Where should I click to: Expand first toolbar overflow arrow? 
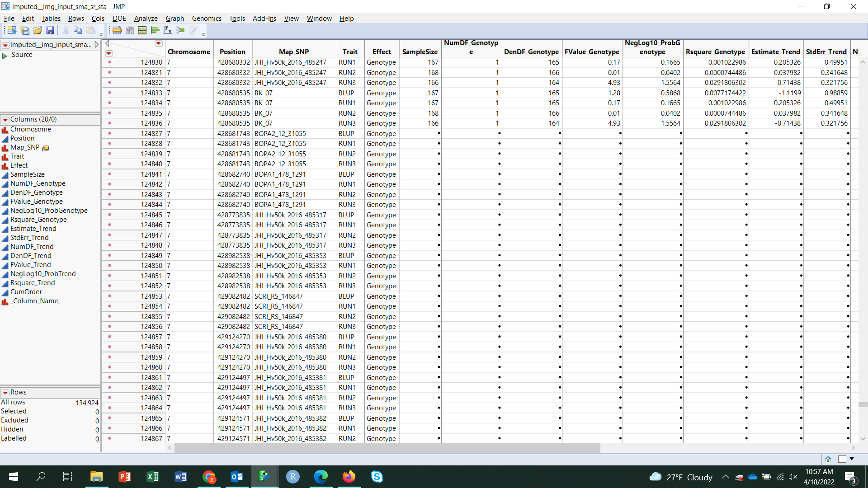[102, 34]
